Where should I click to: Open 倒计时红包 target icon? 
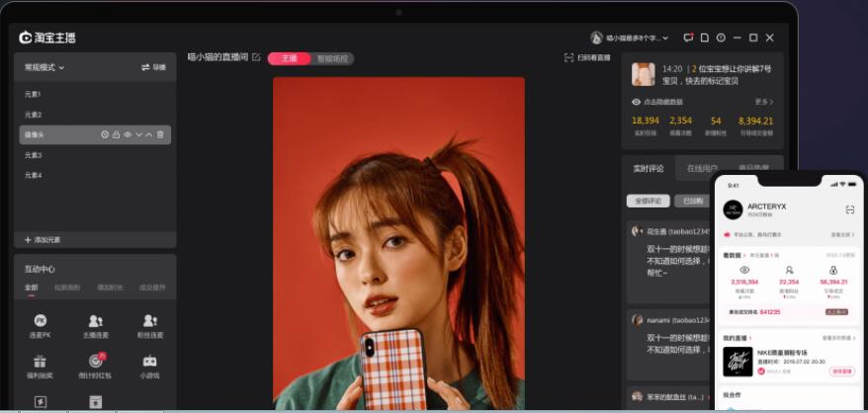[95, 361]
